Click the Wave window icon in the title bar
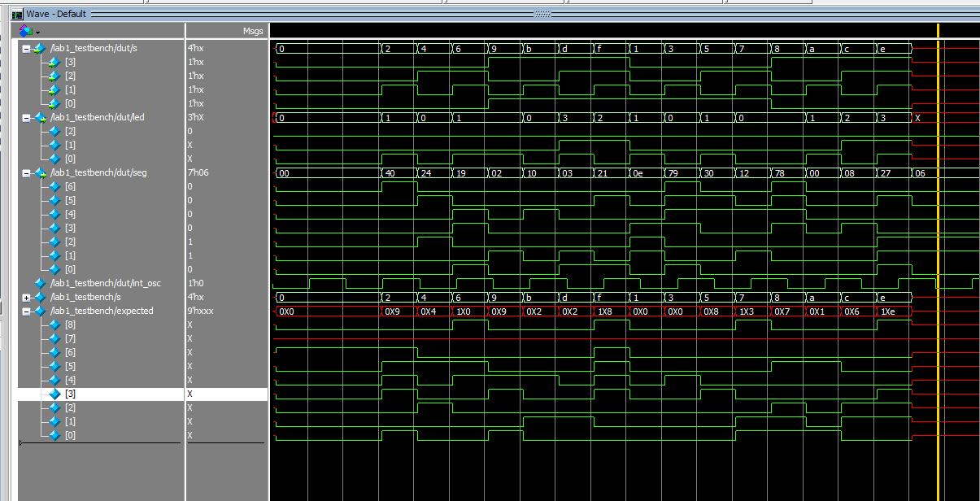The height and width of the screenshot is (501, 980). coord(16,13)
